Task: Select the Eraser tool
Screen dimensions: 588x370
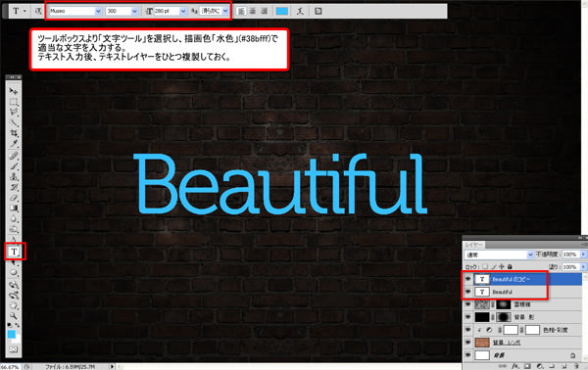Action: pos(14,198)
